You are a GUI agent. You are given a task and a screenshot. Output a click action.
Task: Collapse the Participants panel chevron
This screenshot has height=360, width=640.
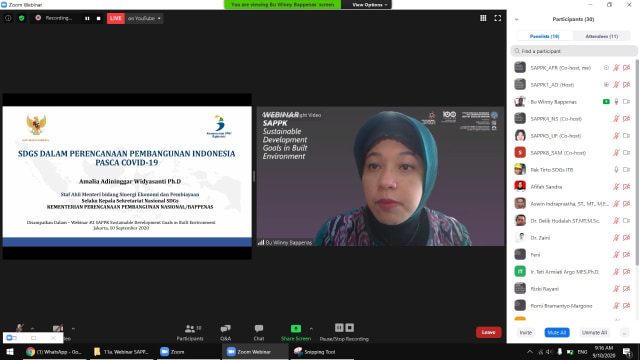click(516, 19)
